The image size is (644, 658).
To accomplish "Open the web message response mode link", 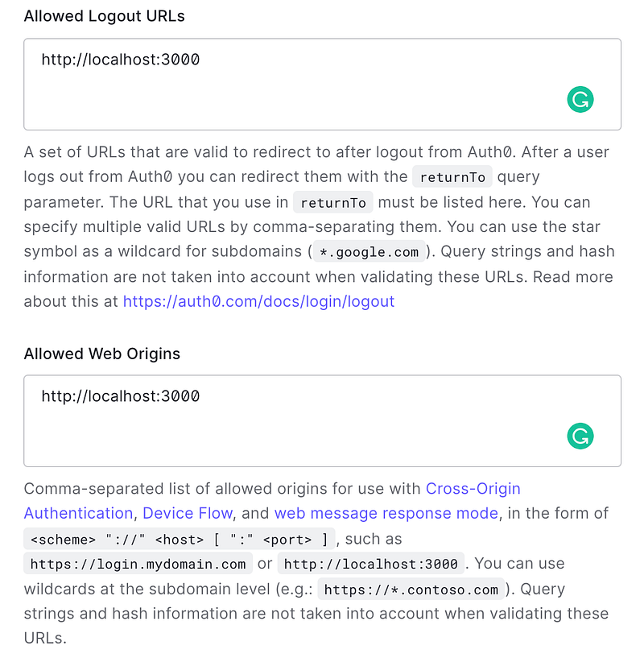I will pyautogui.click(x=386, y=513).
